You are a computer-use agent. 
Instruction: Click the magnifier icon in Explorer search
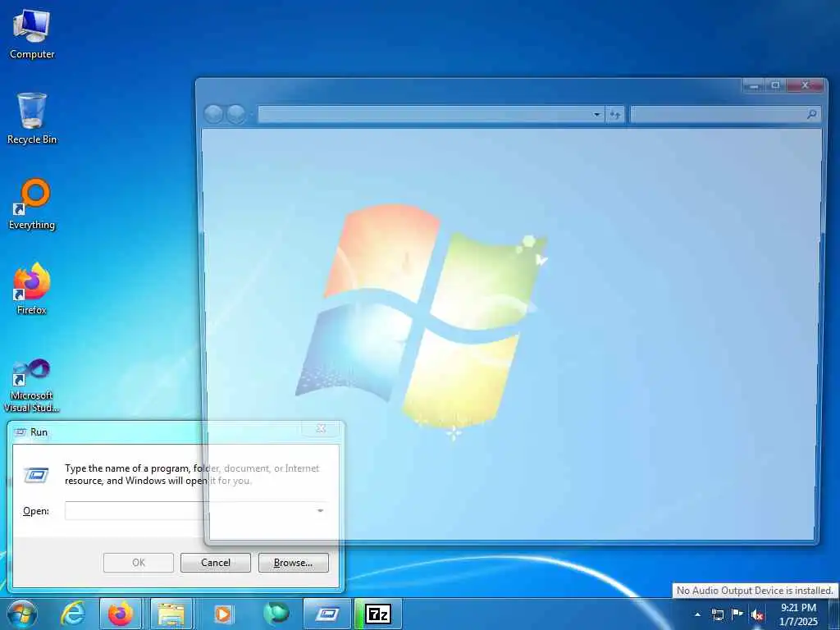click(811, 114)
